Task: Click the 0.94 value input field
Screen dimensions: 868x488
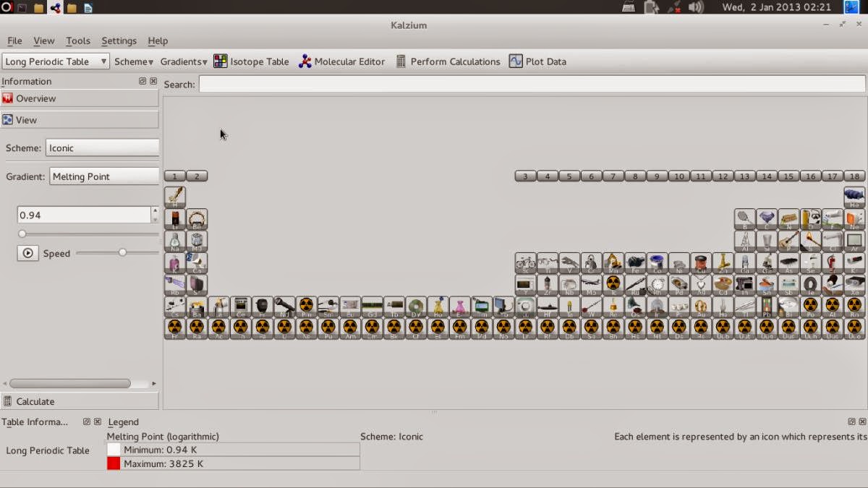Action: click(84, 215)
